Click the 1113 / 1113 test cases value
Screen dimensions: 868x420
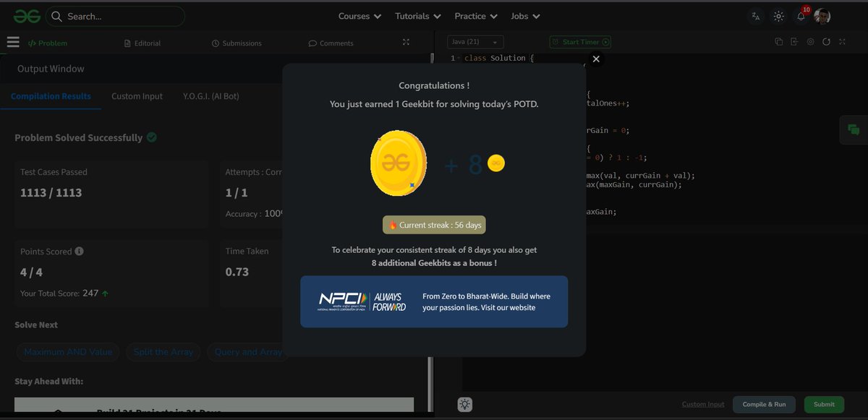(51, 192)
